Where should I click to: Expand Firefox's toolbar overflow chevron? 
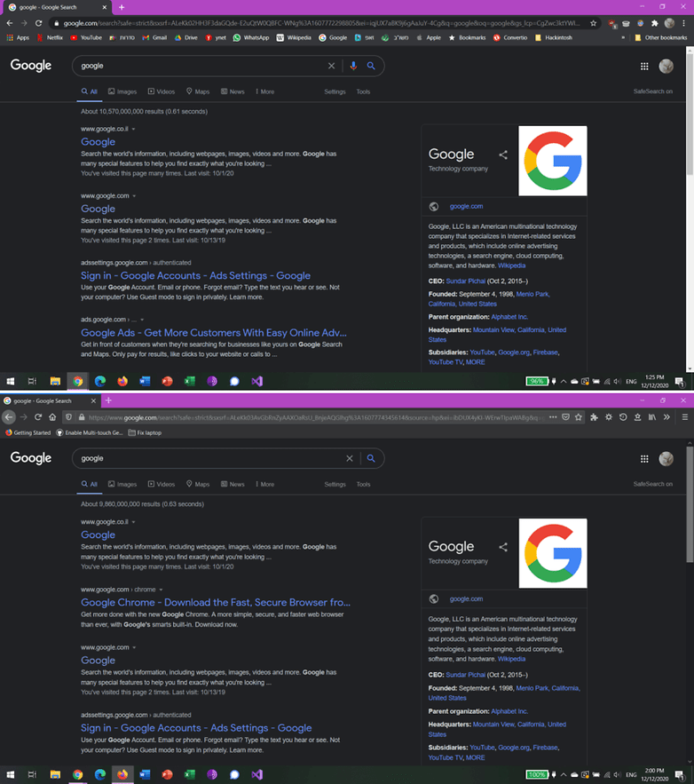coord(666,417)
